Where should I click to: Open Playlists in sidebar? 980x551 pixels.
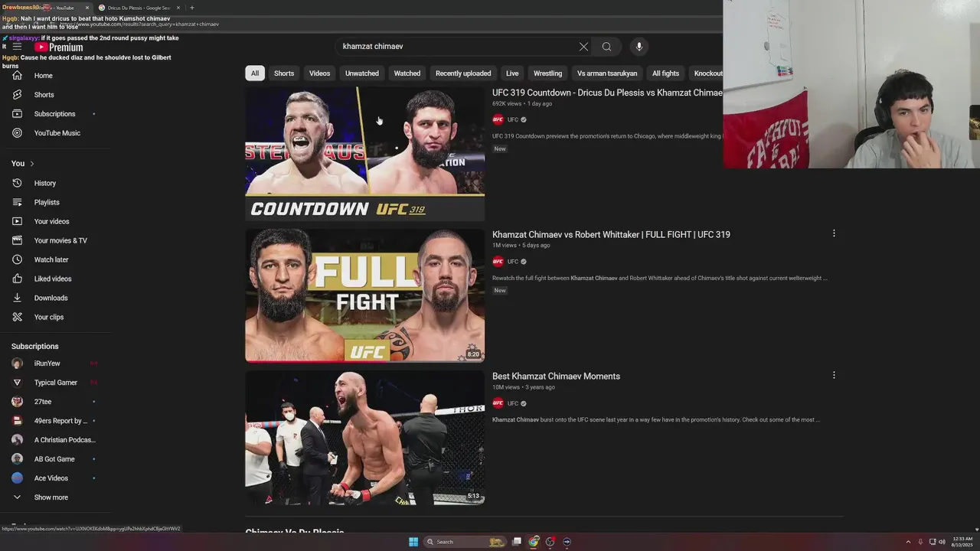(x=55, y=203)
